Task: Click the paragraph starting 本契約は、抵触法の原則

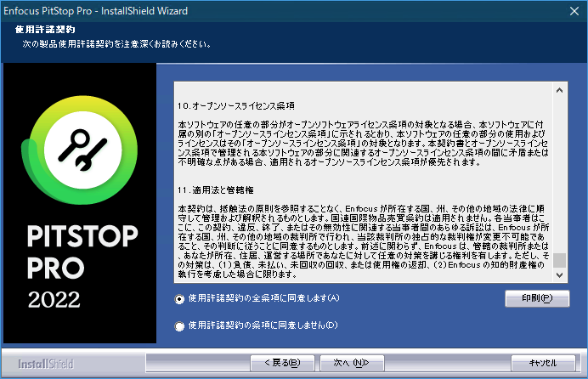Action: [364, 241]
